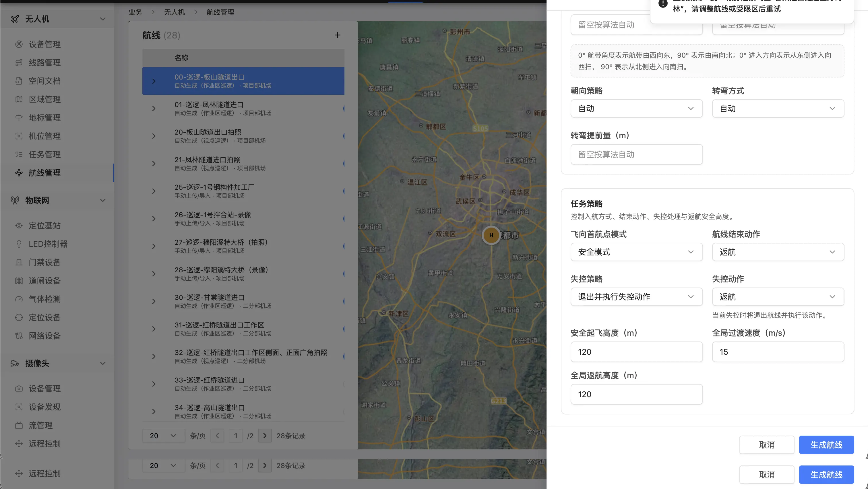Open 机位管理 in the sidebar
The image size is (868, 489).
coord(44,136)
